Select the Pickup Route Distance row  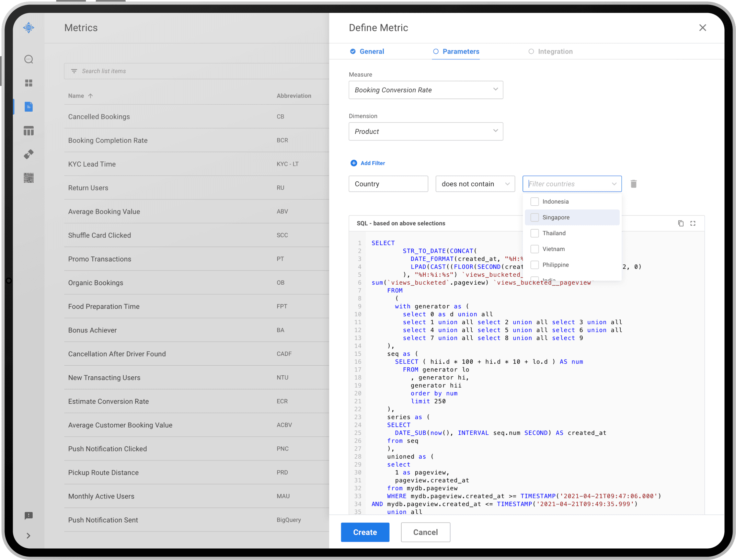point(196,472)
